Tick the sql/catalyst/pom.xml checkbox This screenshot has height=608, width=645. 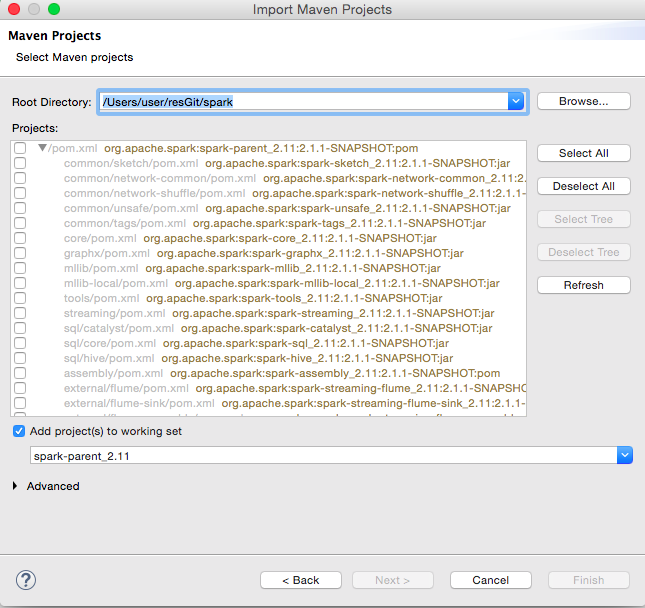(x=20, y=328)
